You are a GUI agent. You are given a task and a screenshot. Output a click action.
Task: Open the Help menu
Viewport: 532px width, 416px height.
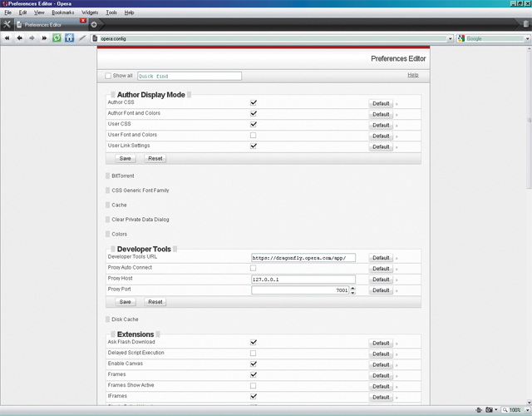129,12
